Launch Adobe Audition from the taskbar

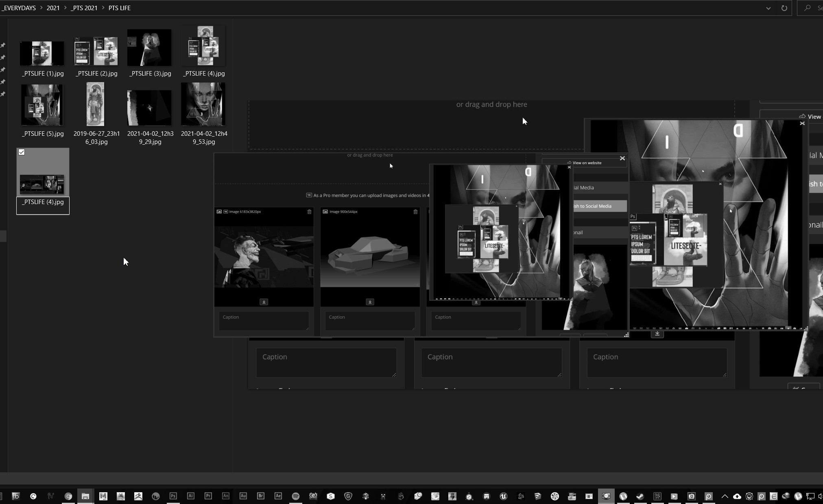pyautogui.click(x=243, y=496)
